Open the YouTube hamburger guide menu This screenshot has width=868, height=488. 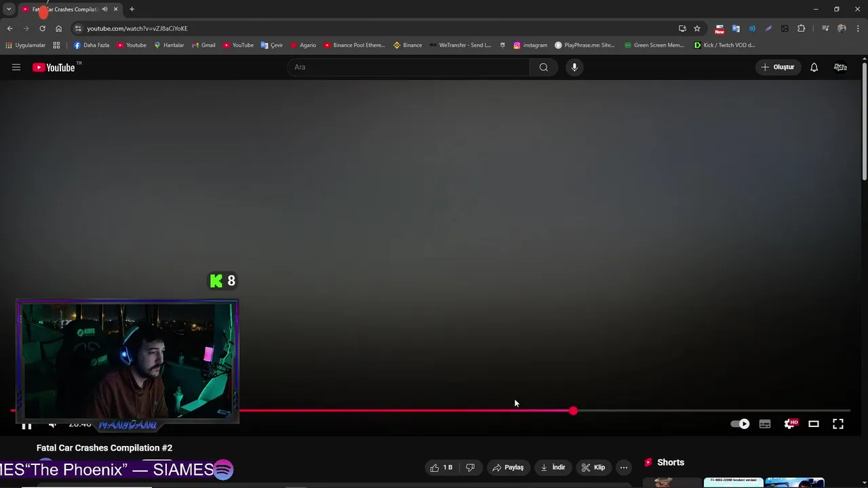[x=16, y=67]
